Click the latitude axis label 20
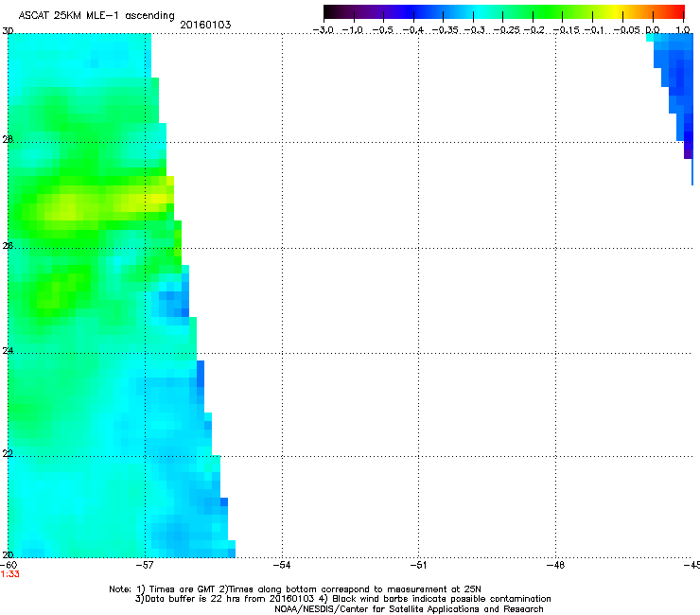This screenshot has width=700, height=615. point(8,555)
